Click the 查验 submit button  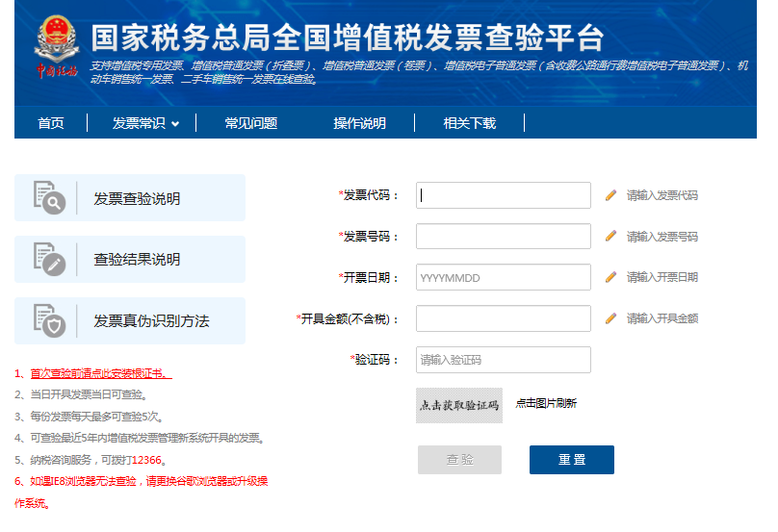pyautogui.click(x=459, y=460)
